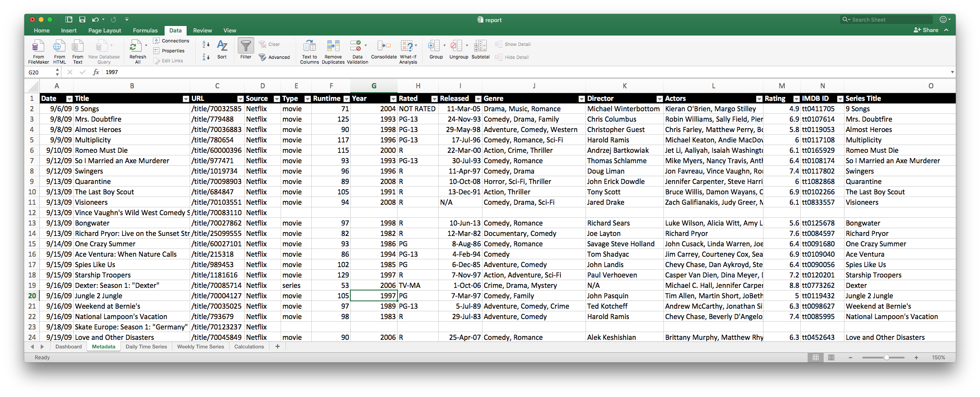
Task: Click the Show Detail button
Action: point(513,44)
